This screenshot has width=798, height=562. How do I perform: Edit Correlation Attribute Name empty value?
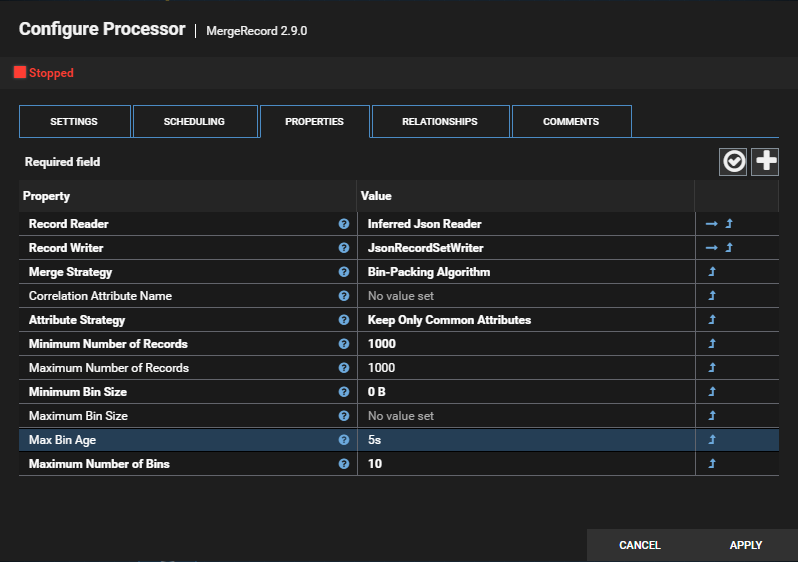click(526, 296)
